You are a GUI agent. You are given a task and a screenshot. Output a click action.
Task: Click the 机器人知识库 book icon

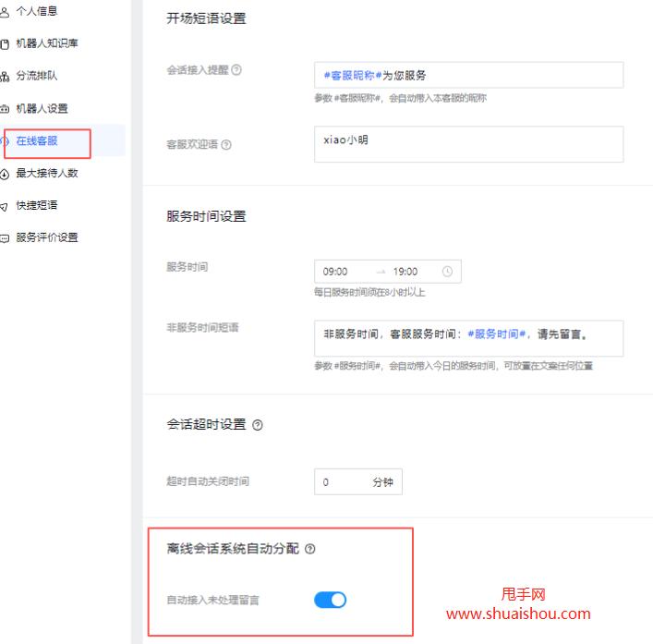[5, 44]
